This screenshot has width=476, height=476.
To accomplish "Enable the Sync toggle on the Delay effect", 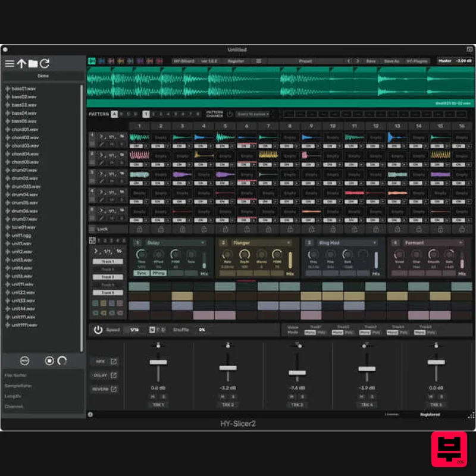I will (x=140, y=273).
